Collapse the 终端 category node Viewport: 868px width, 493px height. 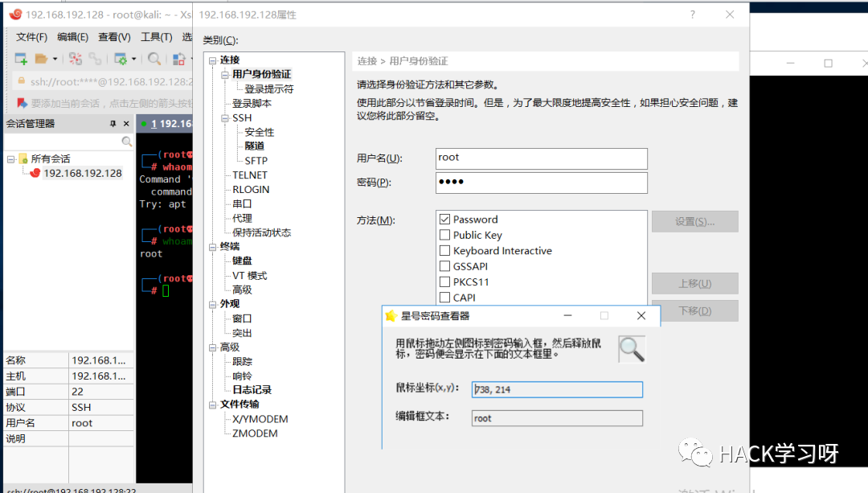click(x=212, y=247)
